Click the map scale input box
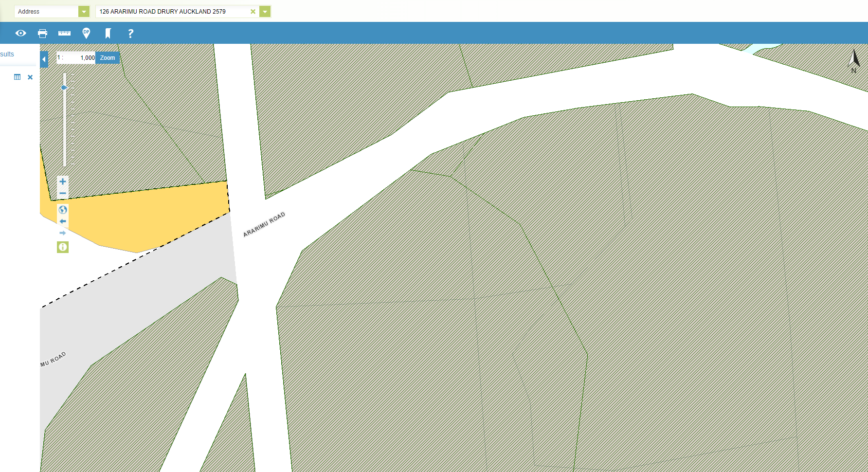868x472 pixels. [x=76, y=57]
